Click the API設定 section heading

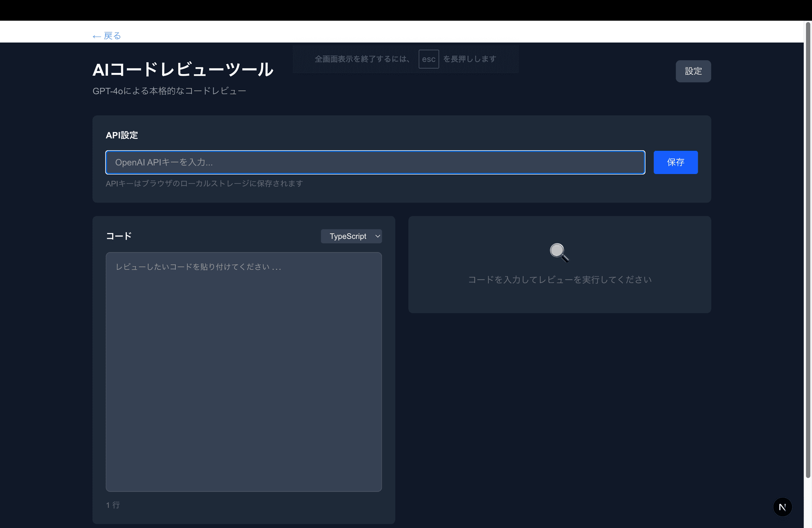pyautogui.click(x=122, y=135)
